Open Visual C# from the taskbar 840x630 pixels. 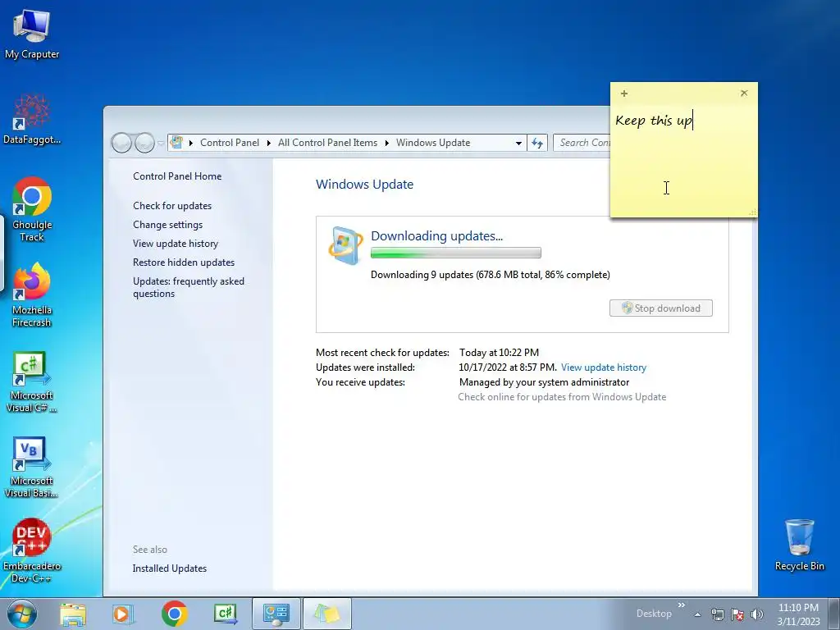pyautogui.click(x=225, y=614)
